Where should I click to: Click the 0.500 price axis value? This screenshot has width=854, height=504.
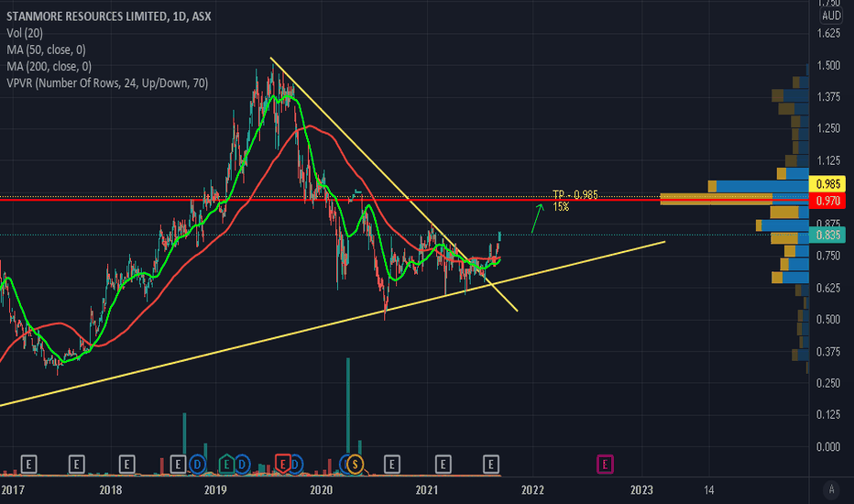click(x=828, y=319)
